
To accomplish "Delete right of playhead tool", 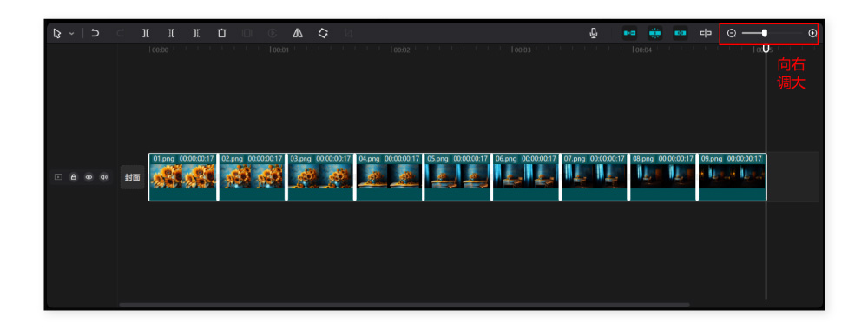I will pyautogui.click(x=196, y=33).
